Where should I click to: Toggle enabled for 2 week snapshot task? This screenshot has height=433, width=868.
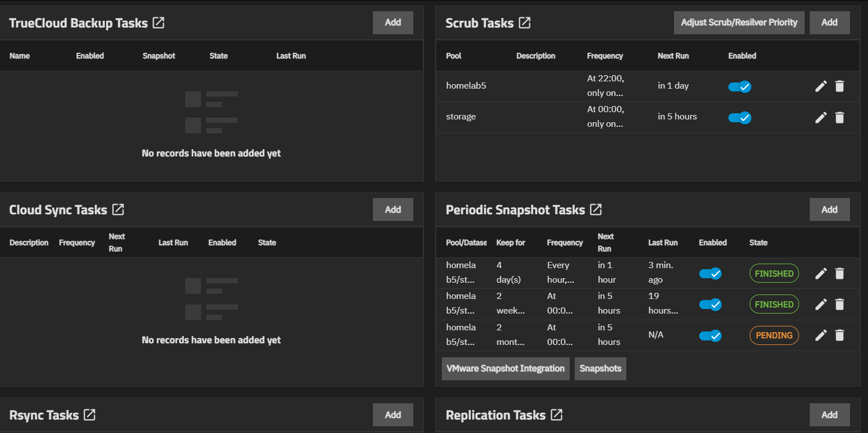[710, 304]
